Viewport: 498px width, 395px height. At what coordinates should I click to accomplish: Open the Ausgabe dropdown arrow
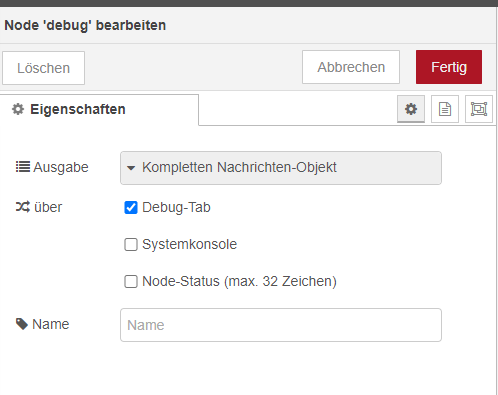point(131,168)
